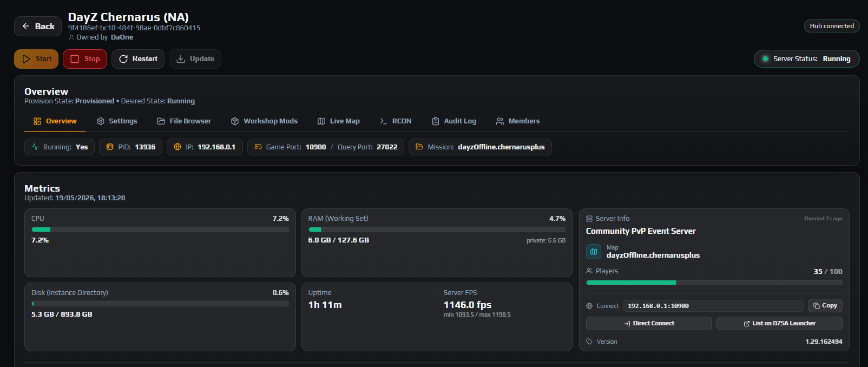
Task: Click the RAM Working Set bar
Action: coord(437,230)
